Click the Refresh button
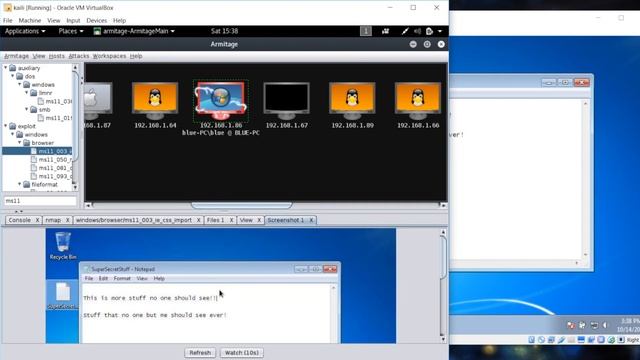This screenshot has height=360, width=640. 200,353
